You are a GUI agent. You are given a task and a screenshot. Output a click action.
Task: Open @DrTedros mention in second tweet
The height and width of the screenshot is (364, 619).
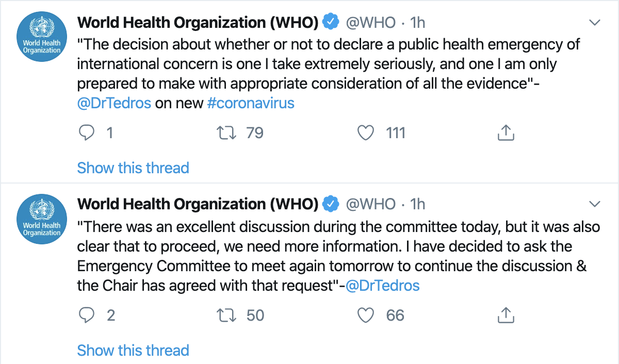382,285
